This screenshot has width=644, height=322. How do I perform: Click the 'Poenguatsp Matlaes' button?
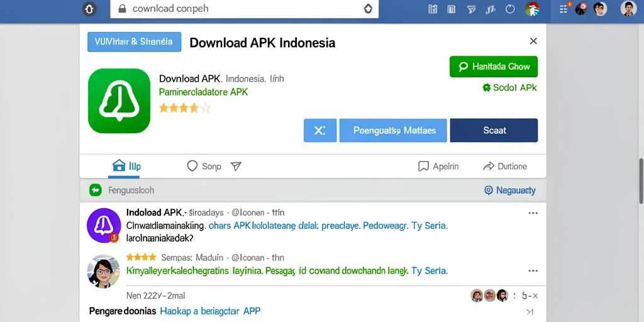click(x=393, y=131)
